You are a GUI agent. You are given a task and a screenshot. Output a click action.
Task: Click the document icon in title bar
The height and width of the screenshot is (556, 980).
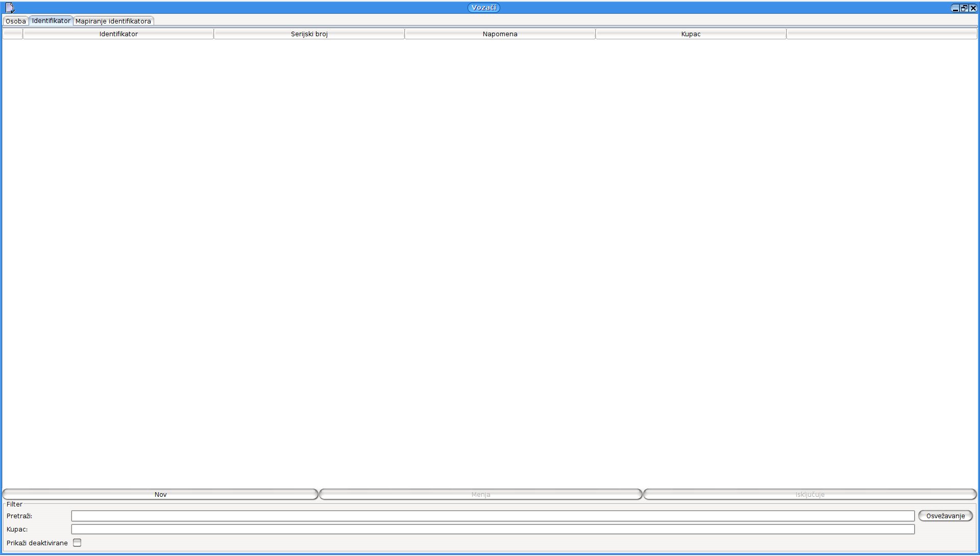coord(10,8)
